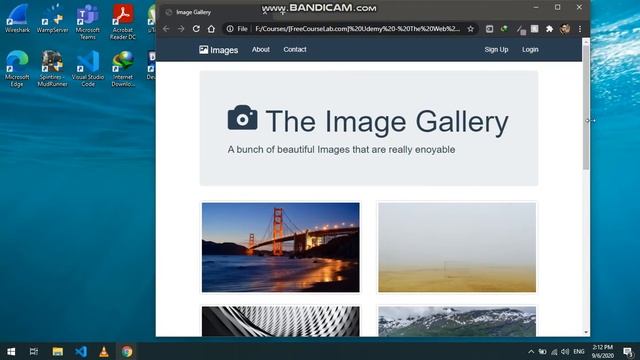
Task: Click the Sign Up link
Action: 496,49
